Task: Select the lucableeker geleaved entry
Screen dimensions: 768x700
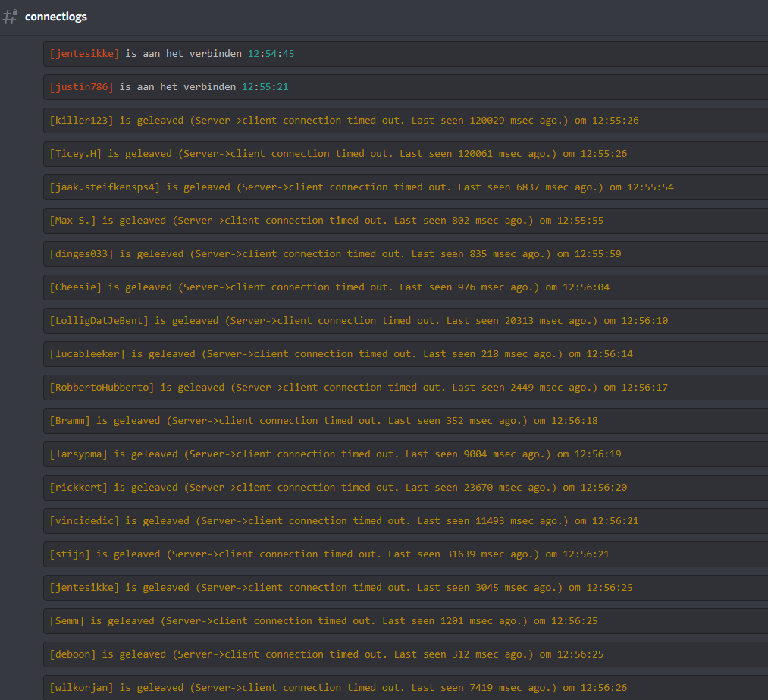Action: point(341,354)
